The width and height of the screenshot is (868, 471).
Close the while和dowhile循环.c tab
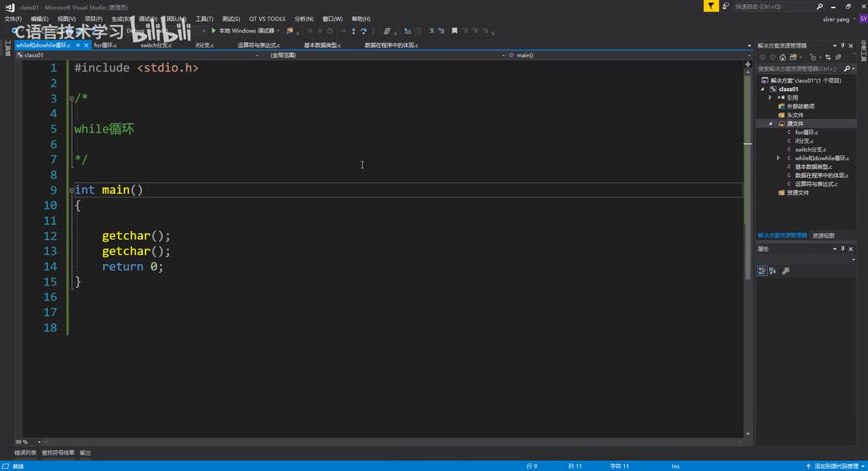87,45
